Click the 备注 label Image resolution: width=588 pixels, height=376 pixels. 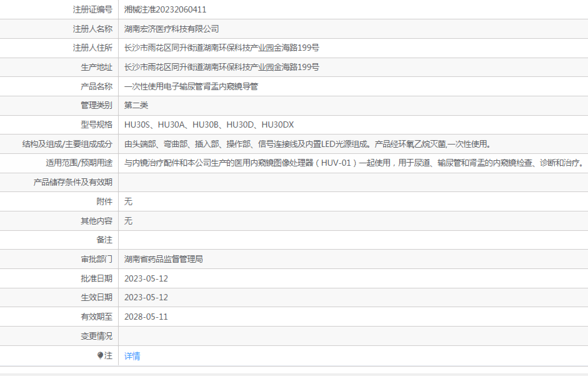[x=104, y=240]
